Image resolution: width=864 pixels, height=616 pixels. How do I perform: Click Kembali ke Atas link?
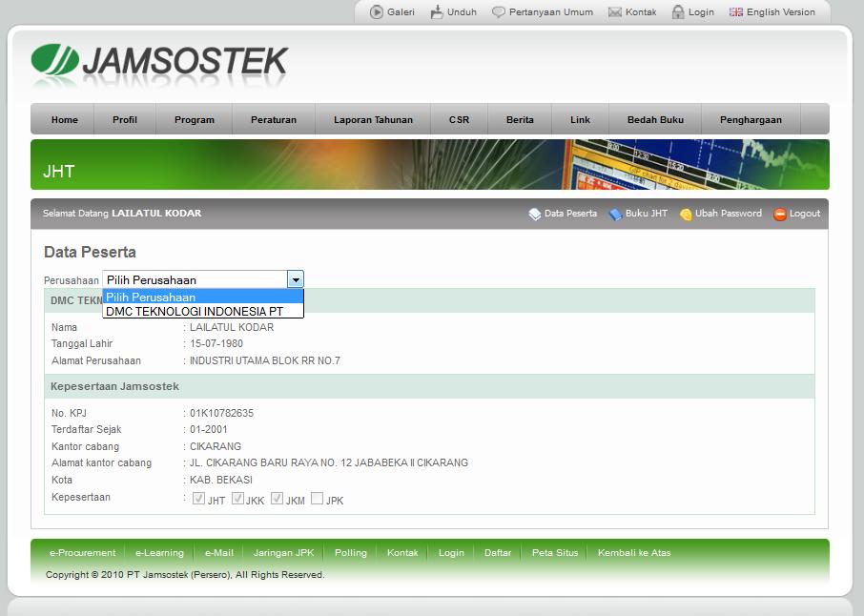634,553
